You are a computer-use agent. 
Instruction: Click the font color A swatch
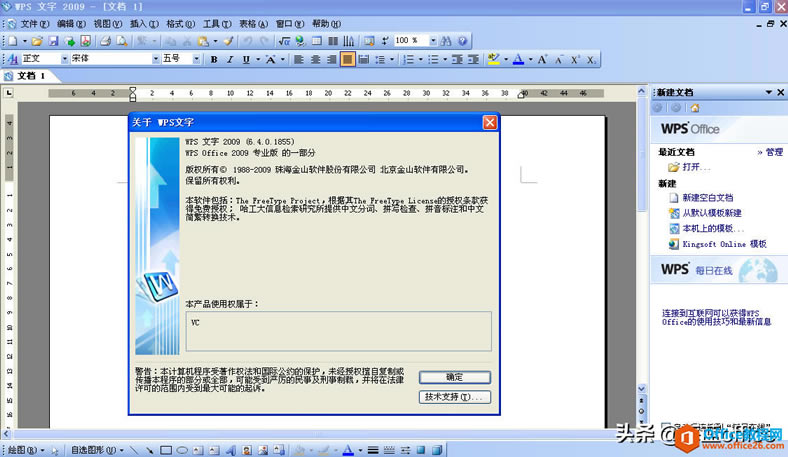[x=519, y=59]
